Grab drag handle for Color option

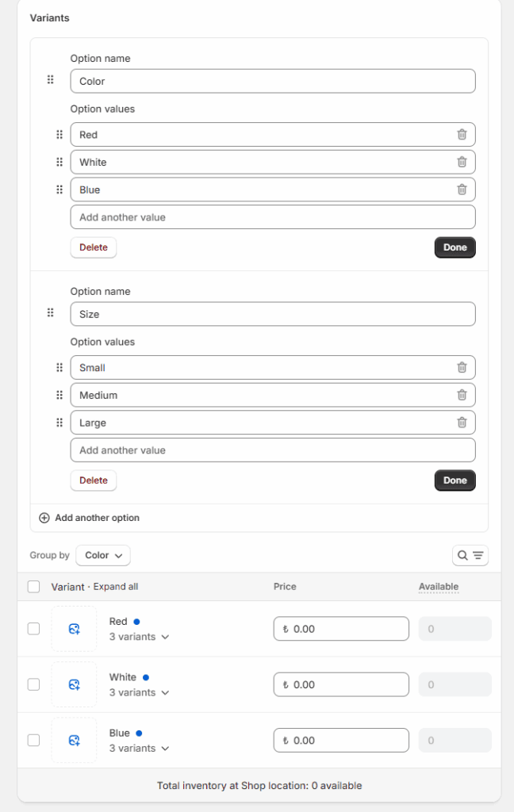50,80
